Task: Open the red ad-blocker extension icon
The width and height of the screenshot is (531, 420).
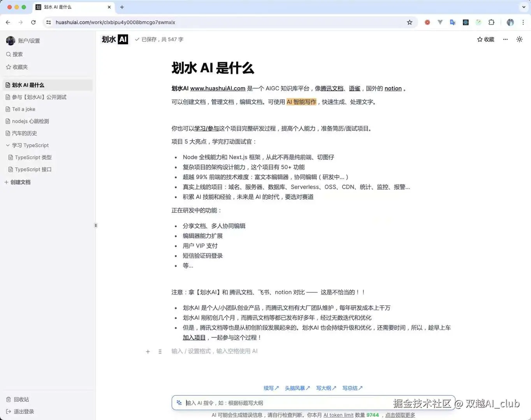Action: coord(427,22)
